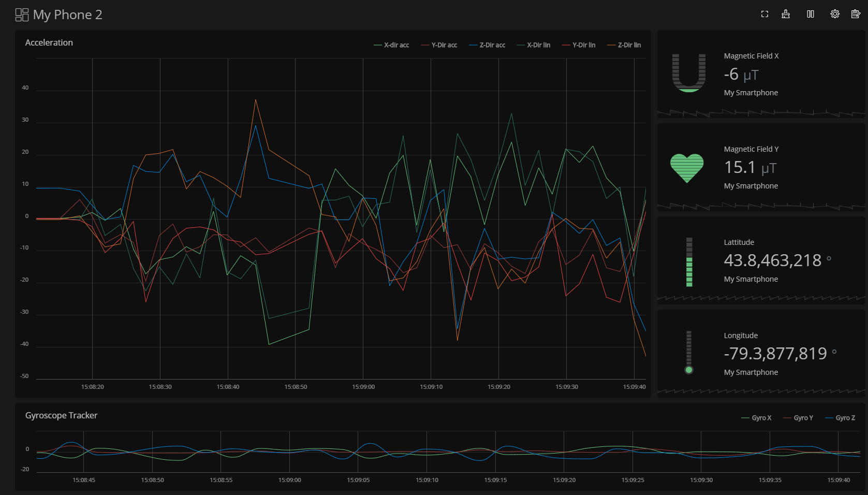This screenshot has width=868, height=495.
Task: Click the My Phone 2 dashboard title
Action: pos(67,14)
